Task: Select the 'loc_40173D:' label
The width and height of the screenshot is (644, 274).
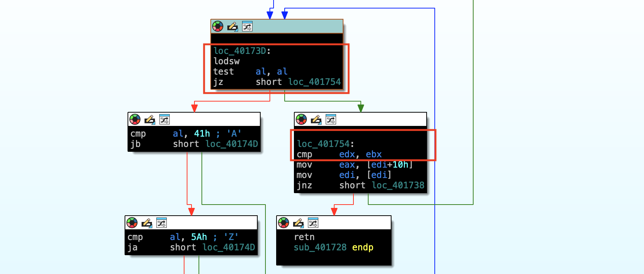Action: (x=242, y=51)
